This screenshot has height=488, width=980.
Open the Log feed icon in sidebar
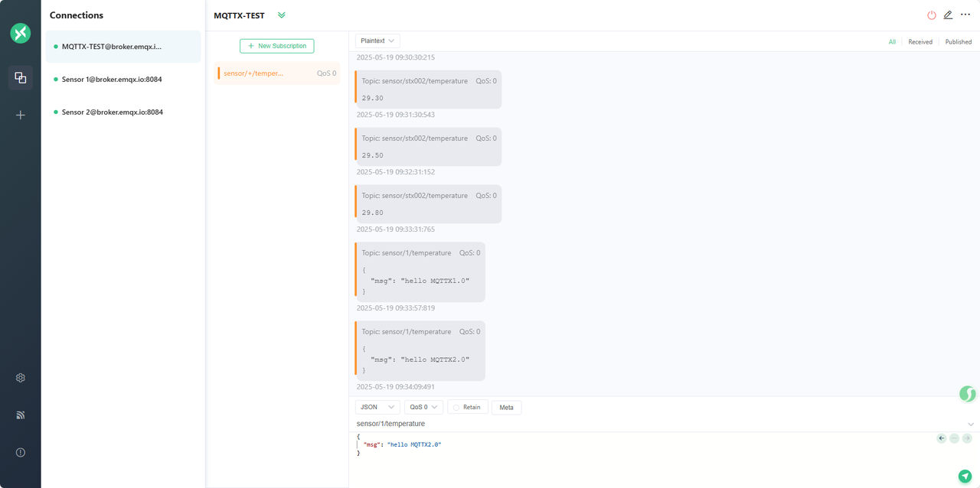click(21, 415)
